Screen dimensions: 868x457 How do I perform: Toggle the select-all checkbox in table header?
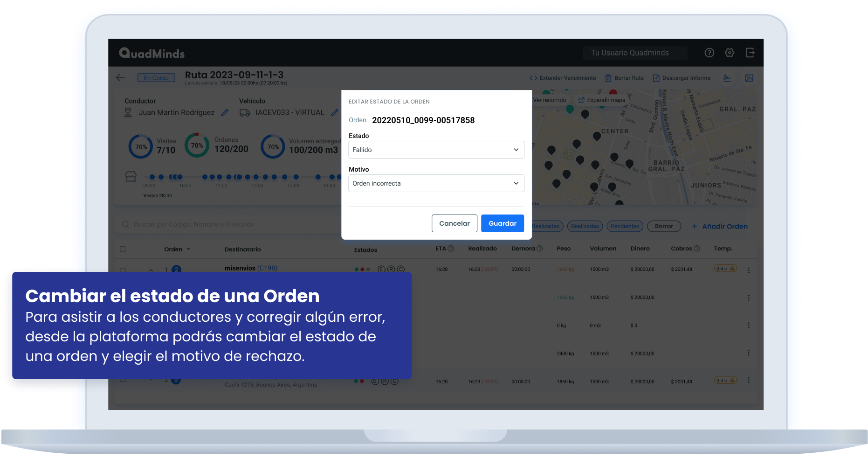pos(123,249)
